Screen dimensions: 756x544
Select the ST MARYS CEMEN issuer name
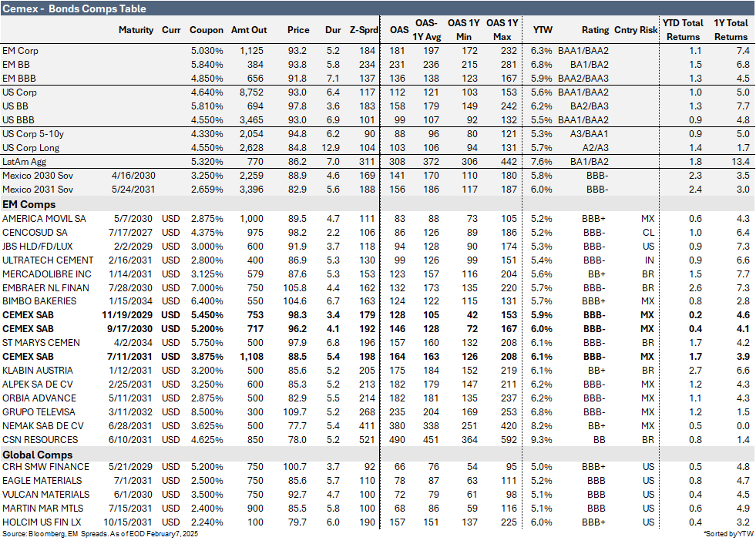[41, 343]
